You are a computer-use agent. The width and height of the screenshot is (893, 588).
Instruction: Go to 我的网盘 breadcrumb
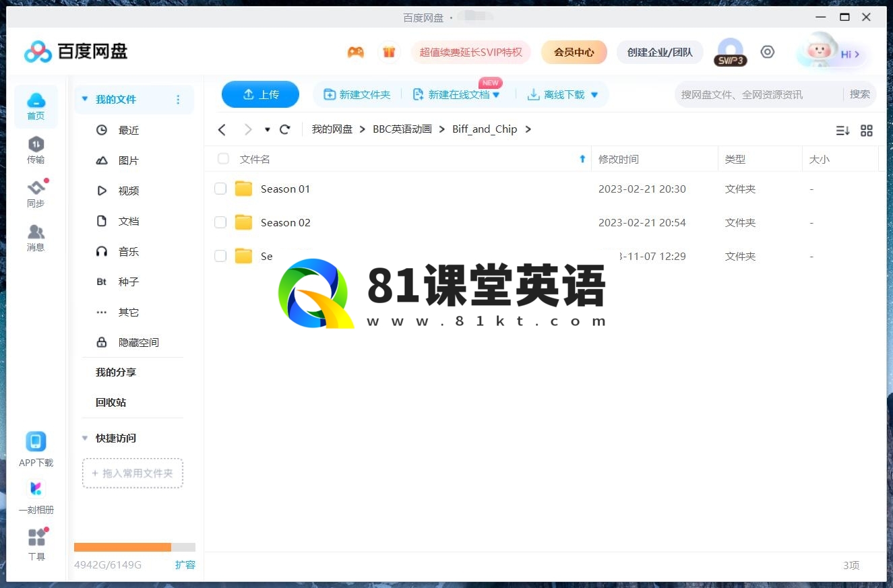pos(332,129)
